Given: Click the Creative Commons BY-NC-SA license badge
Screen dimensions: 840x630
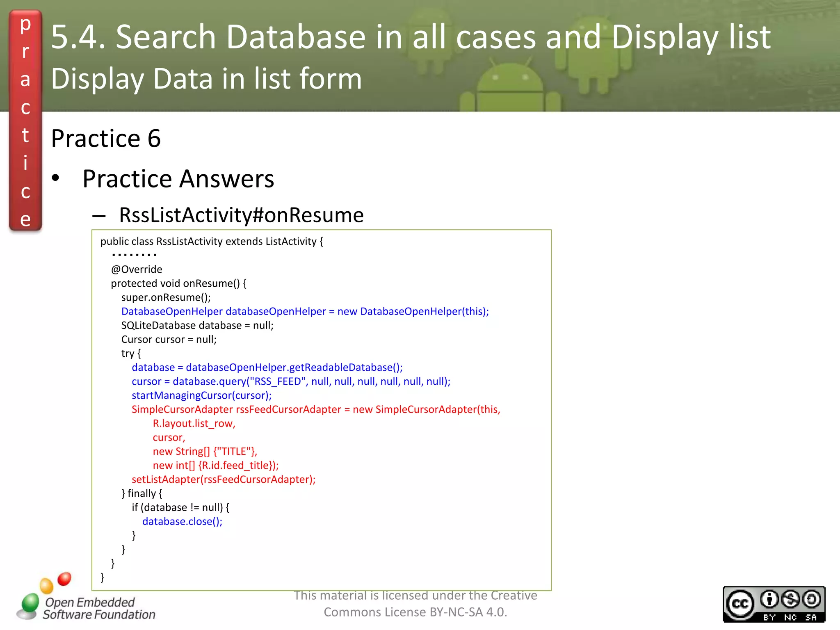Looking at the screenshot, I should (x=774, y=604).
